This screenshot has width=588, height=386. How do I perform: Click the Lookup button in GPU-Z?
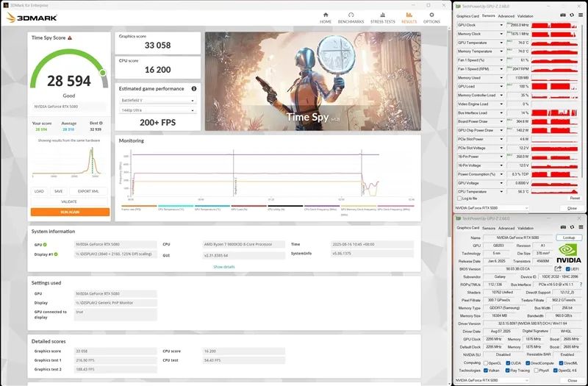(569, 237)
